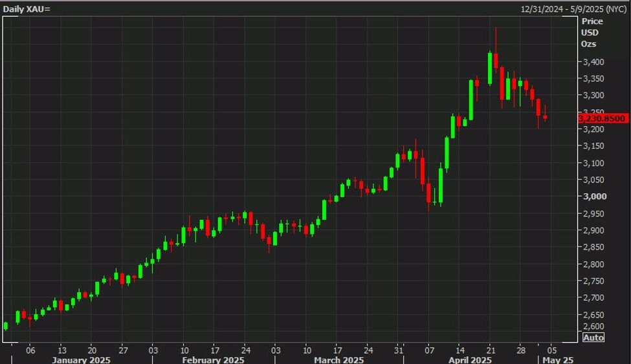Image resolution: width=631 pixels, height=364 pixels.
Task: Click the red 3,230.8500 current price tag
Action: (x=604, y=118)
